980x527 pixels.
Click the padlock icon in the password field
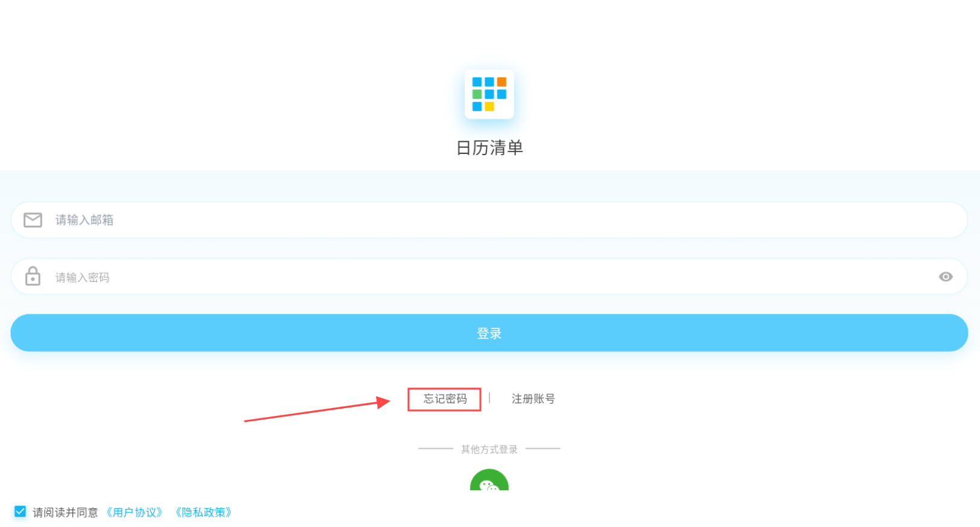pyautogui.click(x=33, y=276)
